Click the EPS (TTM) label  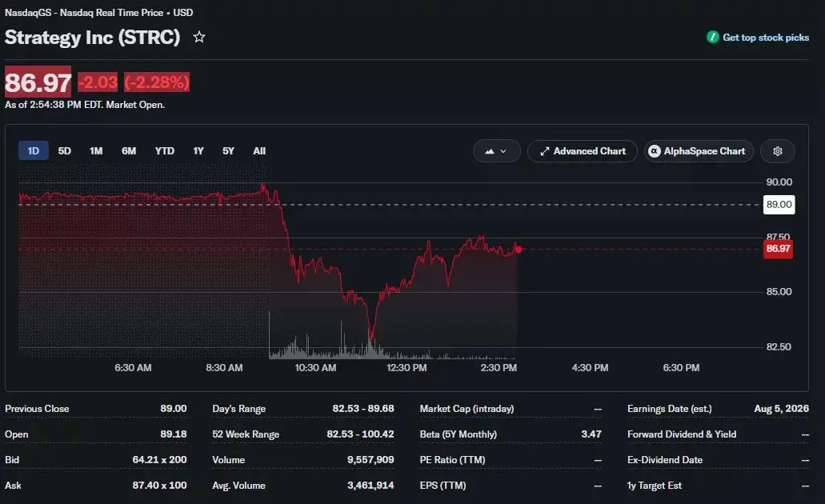(x=443, y=485)
